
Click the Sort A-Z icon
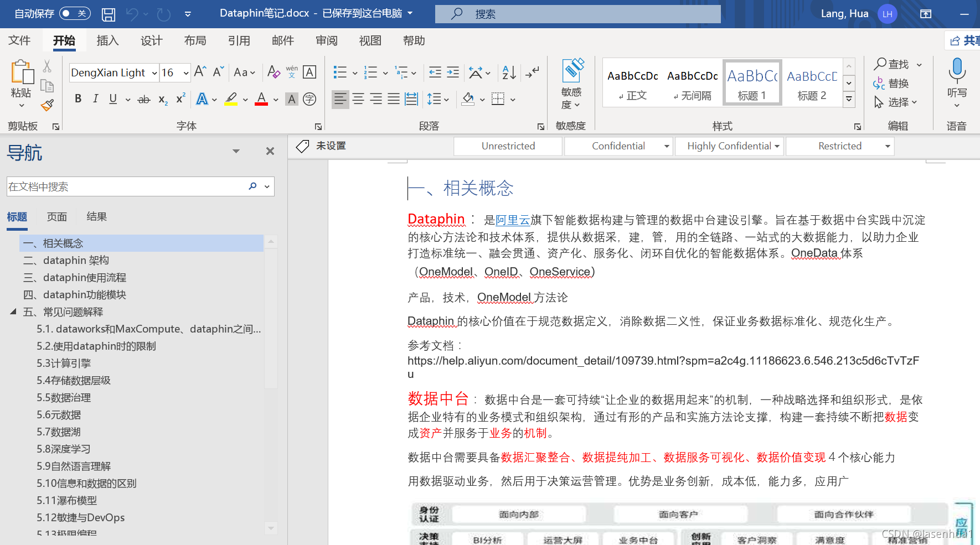pos(509,72)
